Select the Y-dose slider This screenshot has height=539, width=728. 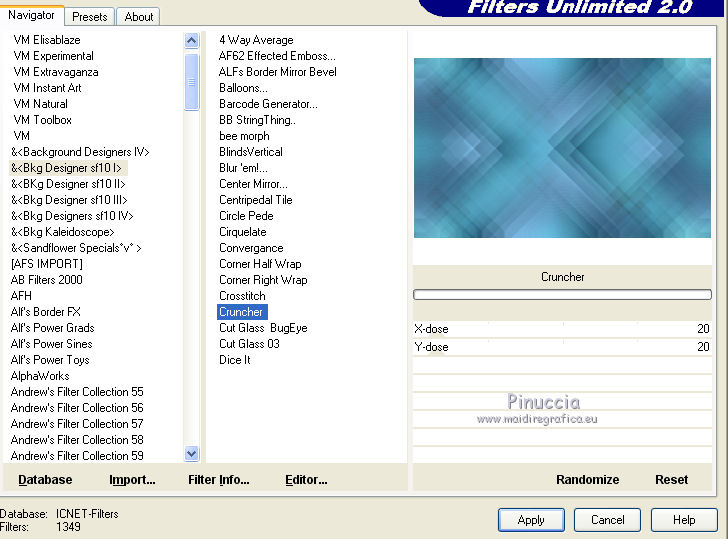pyautogui.click(x=562, y=347)
